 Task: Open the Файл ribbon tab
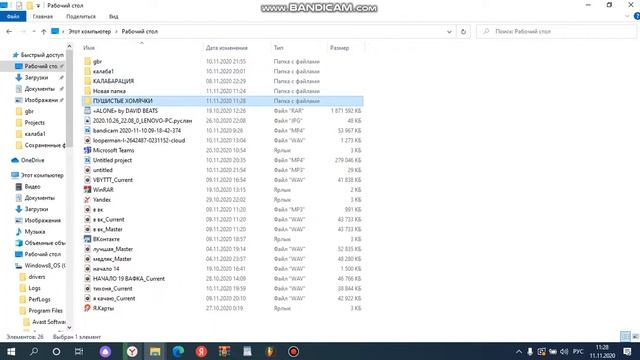tap(13, 16)
